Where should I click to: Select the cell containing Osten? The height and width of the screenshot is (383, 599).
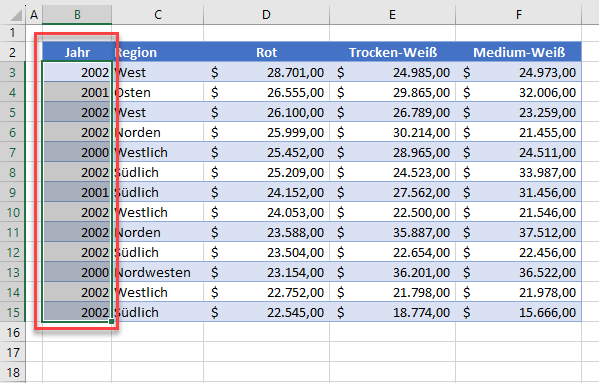pyautogui.click(x=158, y=92)
